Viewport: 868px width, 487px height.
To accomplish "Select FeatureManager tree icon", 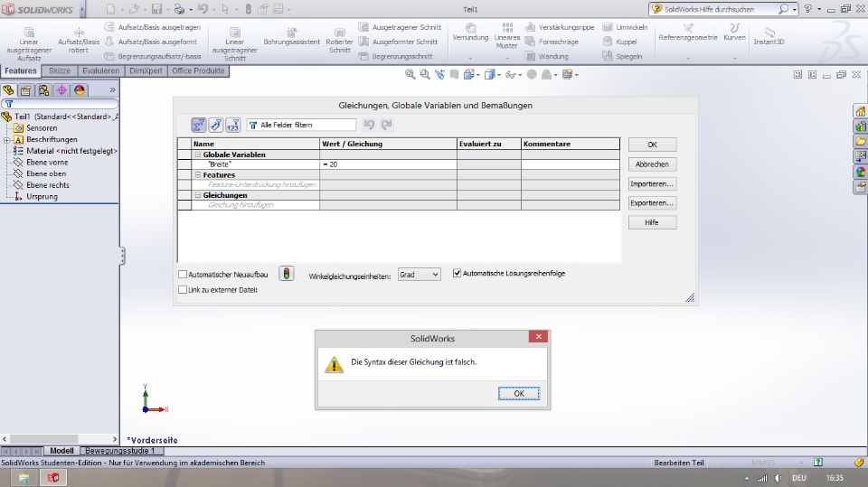I will (8, 89).
